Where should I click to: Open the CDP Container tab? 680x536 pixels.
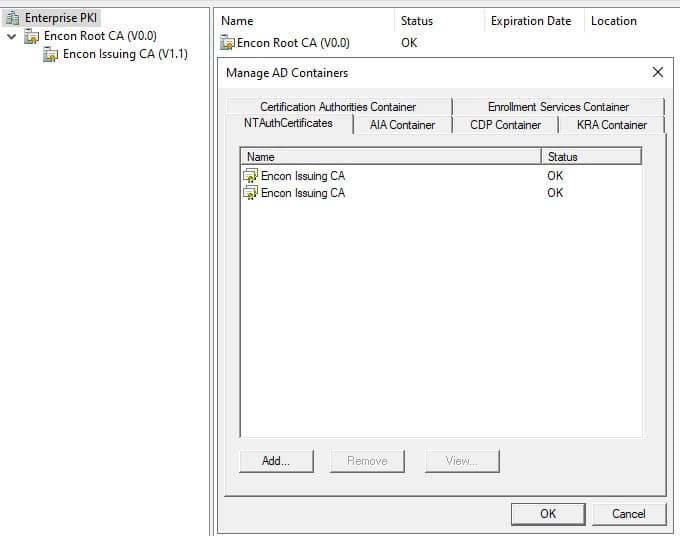tap(505, 125)
